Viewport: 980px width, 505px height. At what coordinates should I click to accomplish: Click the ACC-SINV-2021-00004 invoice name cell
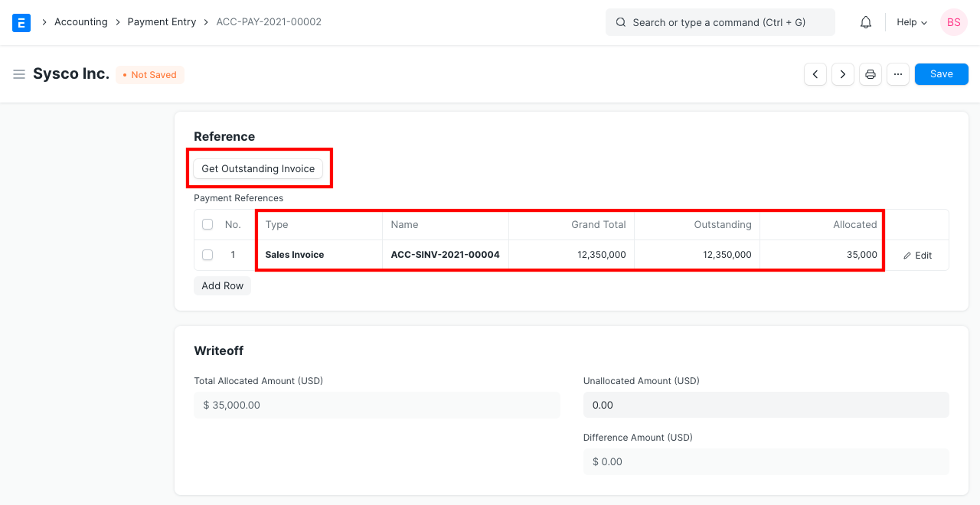click(x=445, y=255)
